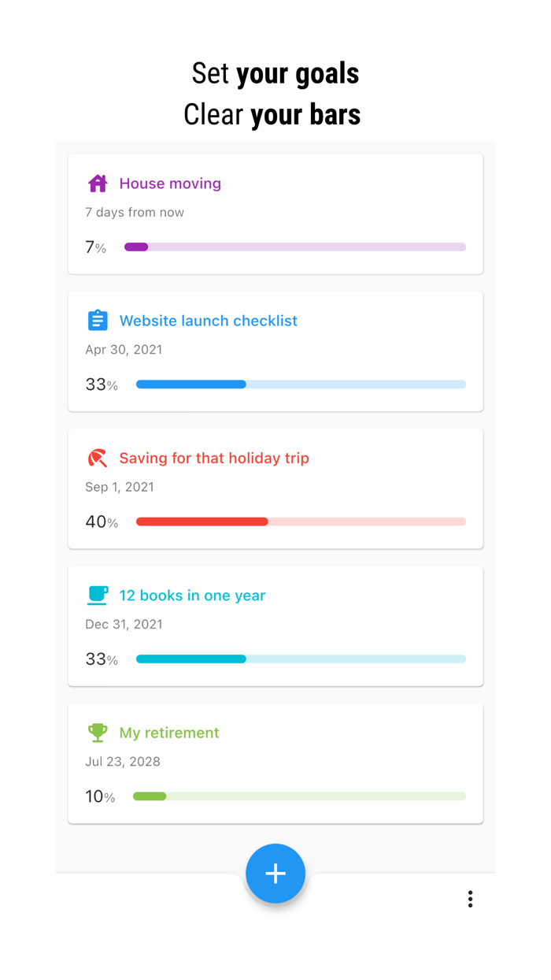This screenshot has height=980, width=551.
Task: Click the blue Website launch progress bar
Action: tap(301, 384)
